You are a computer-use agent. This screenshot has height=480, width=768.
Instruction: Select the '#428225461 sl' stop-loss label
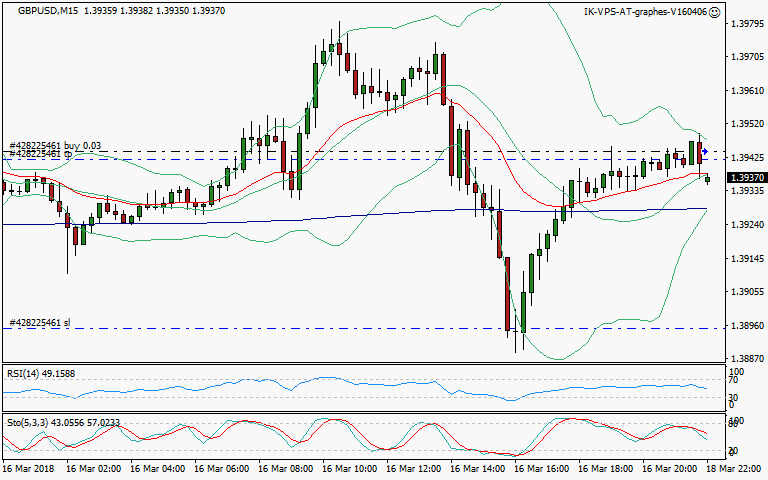[40, 323]
